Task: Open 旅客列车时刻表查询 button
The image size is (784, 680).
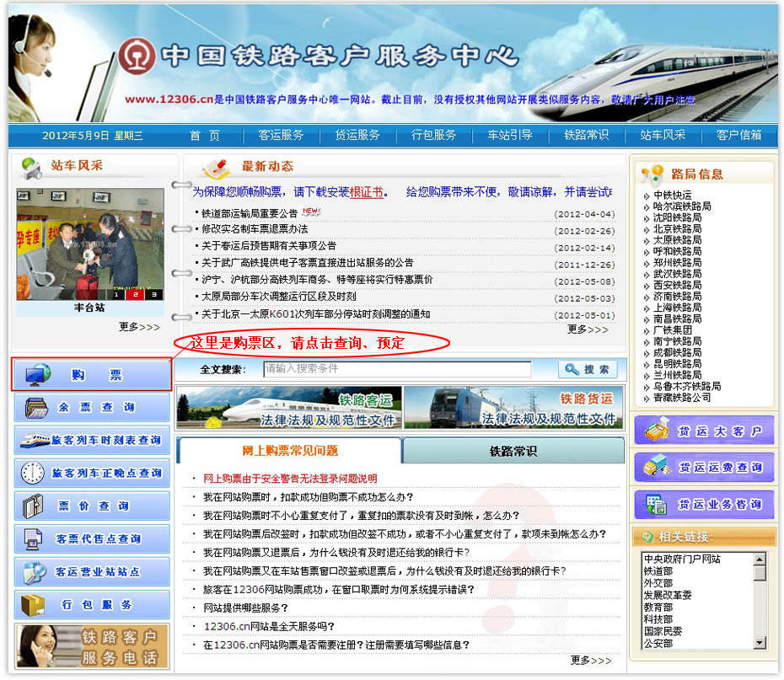Action: pyautogui.click(x=92, y=440)
